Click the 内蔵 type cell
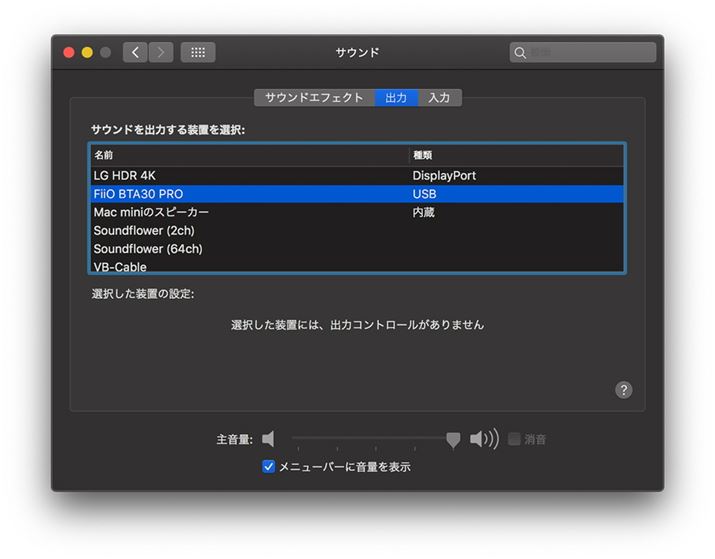Viewport: 715px width, 559px height. [x=424, y=212]
